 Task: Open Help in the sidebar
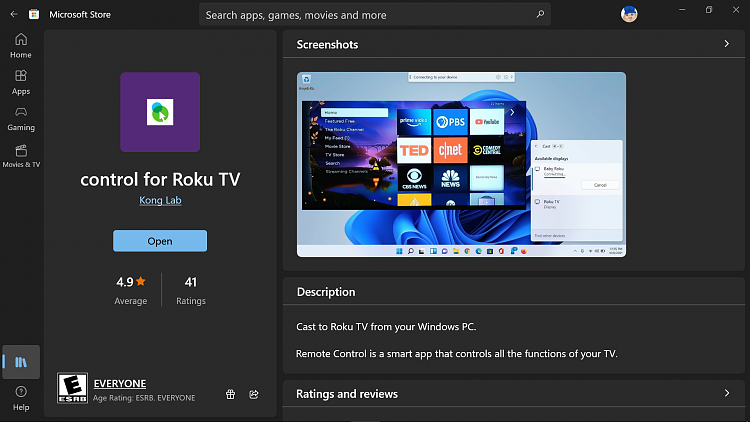(x=21, y=397)
